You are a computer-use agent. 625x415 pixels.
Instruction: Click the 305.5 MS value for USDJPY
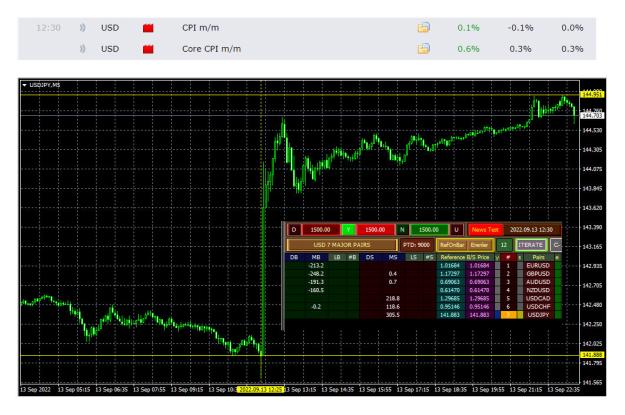[x=393, y=315]
